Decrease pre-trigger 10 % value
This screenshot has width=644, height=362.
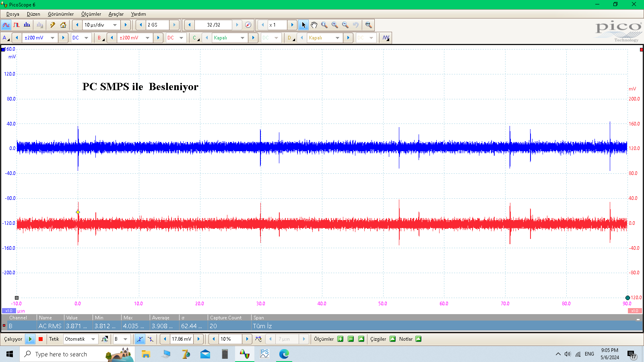click(214, 339)
